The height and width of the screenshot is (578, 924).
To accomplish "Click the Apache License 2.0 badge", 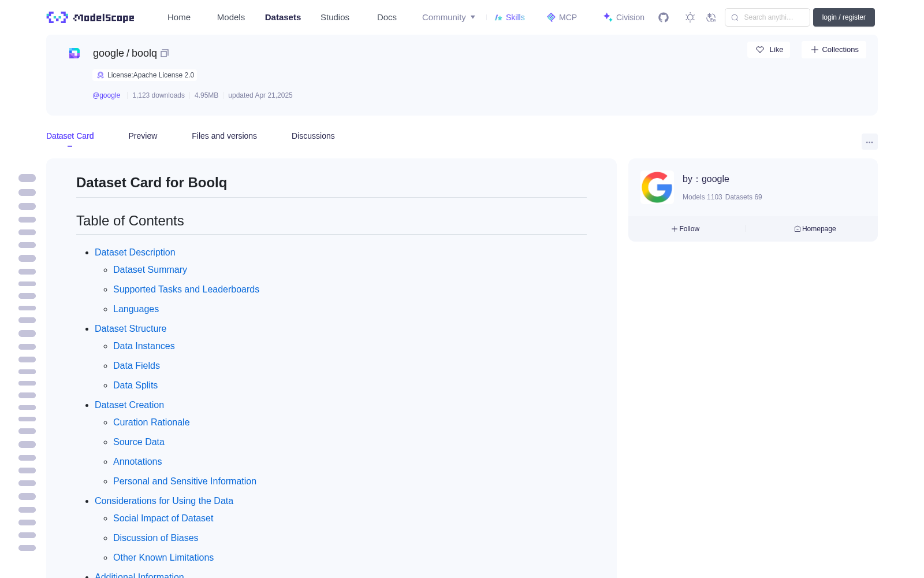I will tap(145, 75).
